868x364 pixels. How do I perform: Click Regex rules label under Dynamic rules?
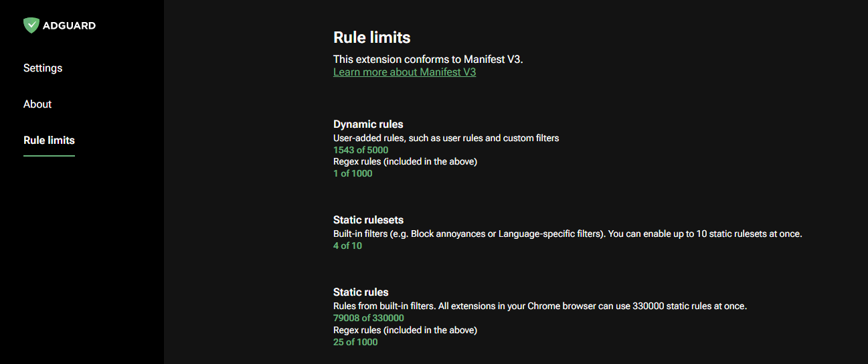point(405,162)
